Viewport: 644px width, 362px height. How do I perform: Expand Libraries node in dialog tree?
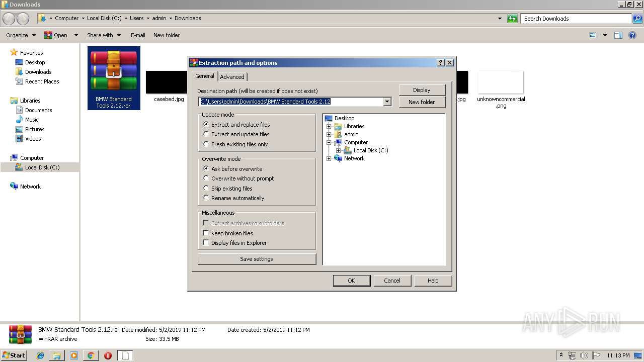329,126
